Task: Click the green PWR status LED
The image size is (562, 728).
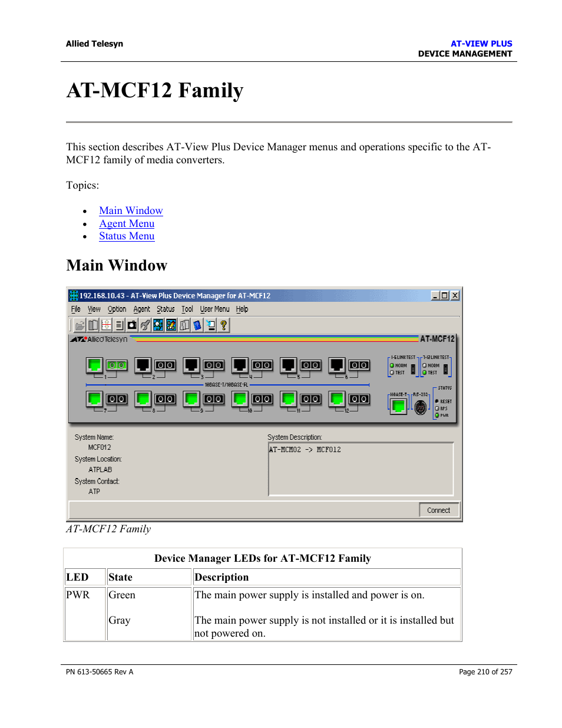Action: [x=437, y=416]
